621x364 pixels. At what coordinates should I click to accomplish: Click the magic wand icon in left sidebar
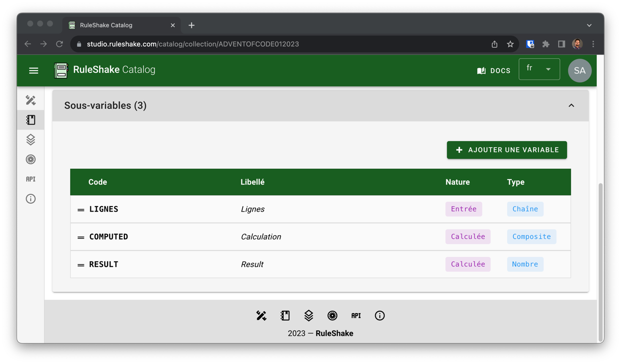click(31, 100)
